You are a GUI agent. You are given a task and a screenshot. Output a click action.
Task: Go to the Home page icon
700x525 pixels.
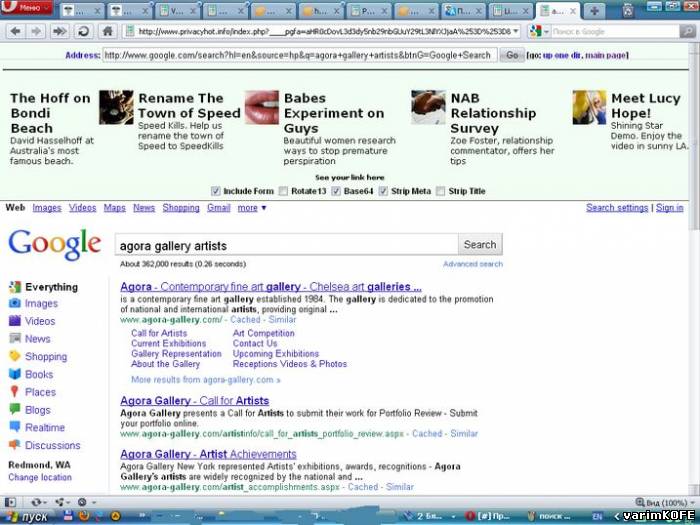[107, 31]
